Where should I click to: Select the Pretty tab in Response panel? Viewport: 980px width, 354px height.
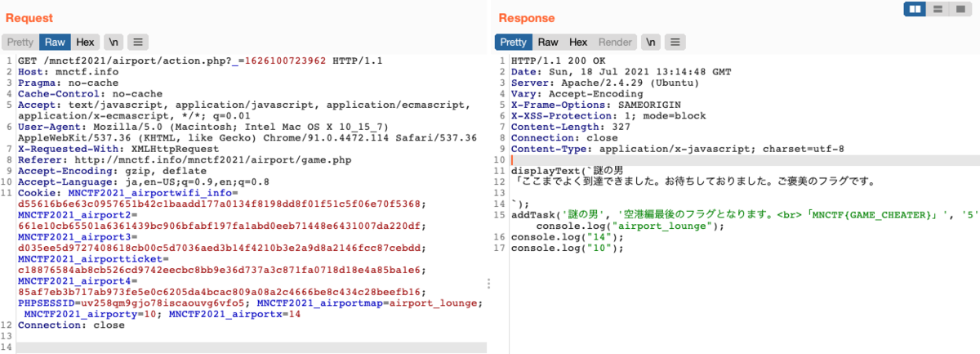[514, 42]
